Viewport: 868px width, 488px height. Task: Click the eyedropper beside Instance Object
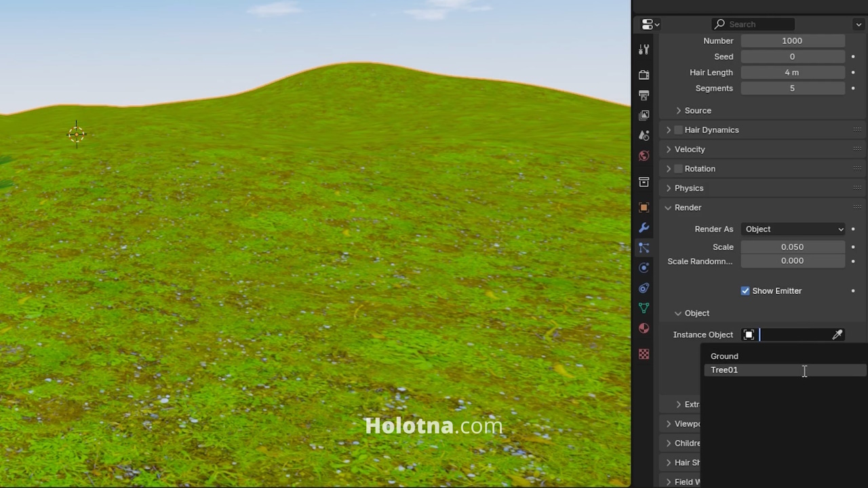837,335
